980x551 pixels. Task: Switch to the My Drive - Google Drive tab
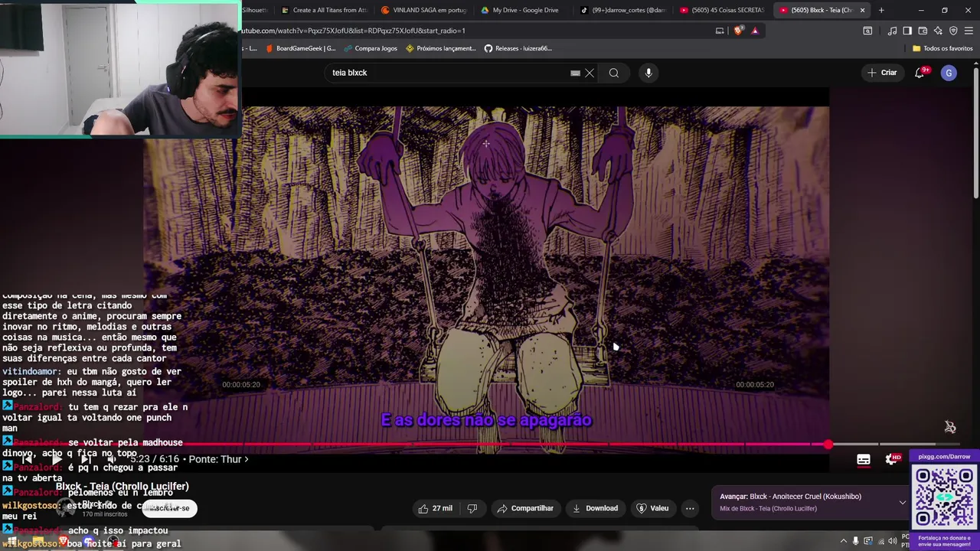520,10
